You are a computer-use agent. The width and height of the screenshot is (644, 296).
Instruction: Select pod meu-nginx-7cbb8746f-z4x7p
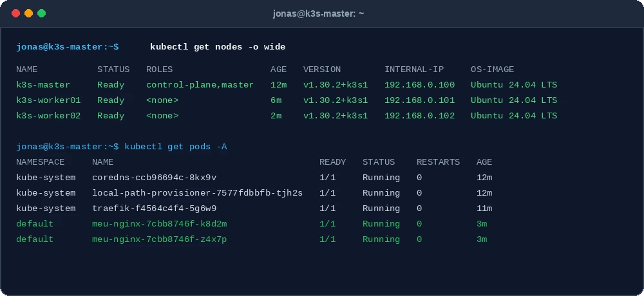pyautogui.click(x=159, y=239)
